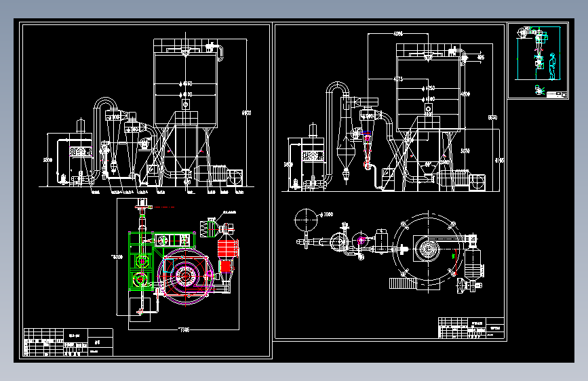Select the ribbed radiator block in right plan
Screen dimensions: 588x381
point(403,283)
